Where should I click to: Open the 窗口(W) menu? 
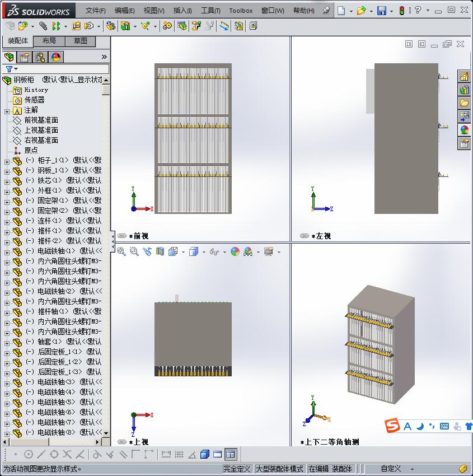click(x=273, y=11)
